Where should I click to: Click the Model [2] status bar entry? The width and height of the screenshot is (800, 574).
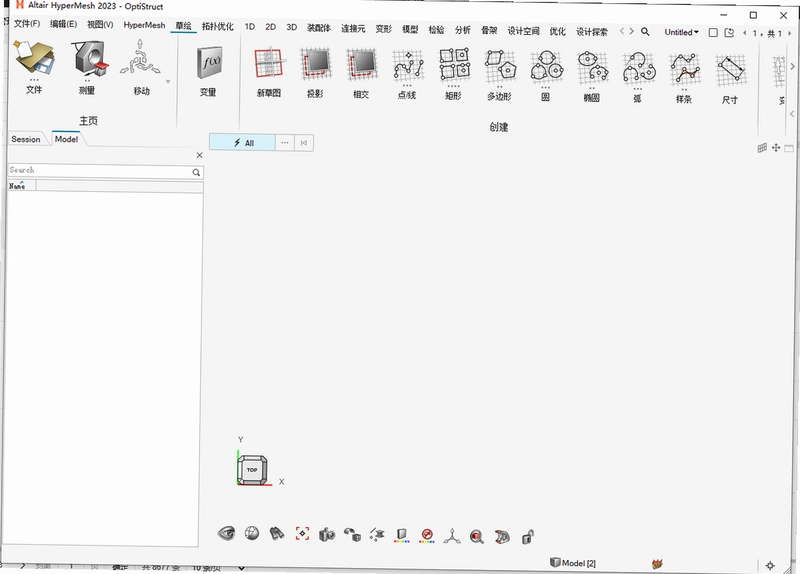point(573,563)
